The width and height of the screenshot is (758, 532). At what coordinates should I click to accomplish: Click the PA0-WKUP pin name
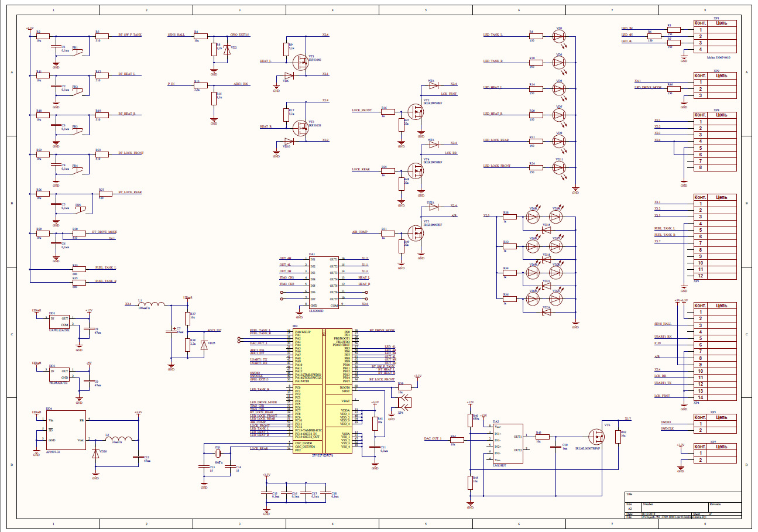pyautogui.click(x=302, y=331)
